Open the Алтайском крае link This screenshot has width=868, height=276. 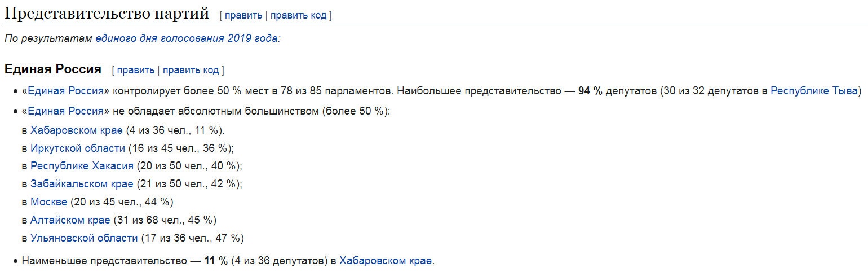click(x=70, y=220)
